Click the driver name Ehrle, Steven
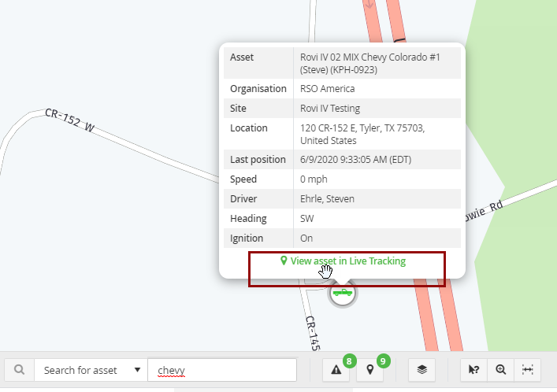This screenshot has height=392, width=557. coord(327,199)
